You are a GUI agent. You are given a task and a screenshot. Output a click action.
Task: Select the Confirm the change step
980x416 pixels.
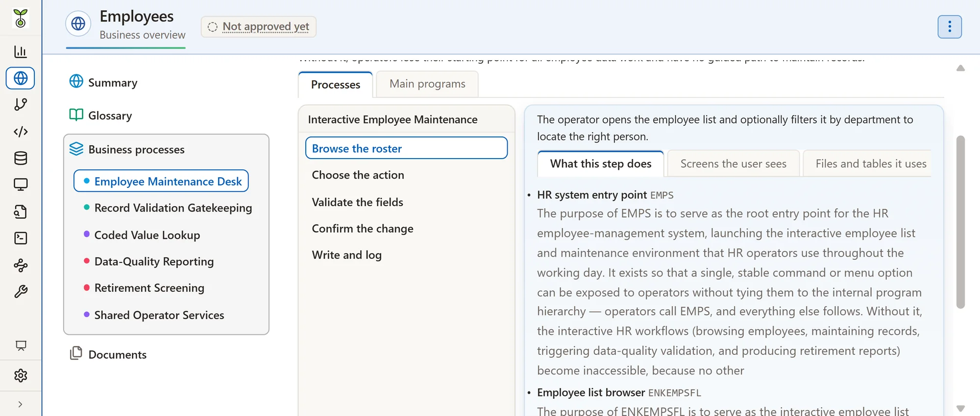406,229
